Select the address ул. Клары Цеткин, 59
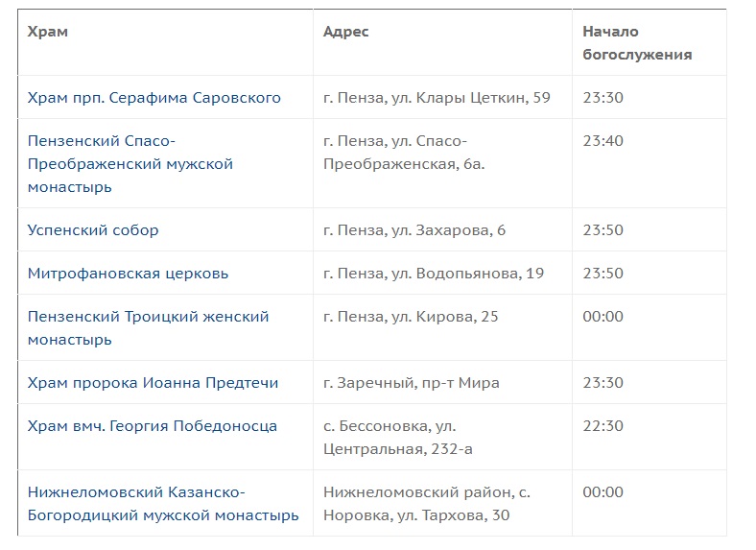The width and height of the screenshot is (756, 550). click(470, 98)
